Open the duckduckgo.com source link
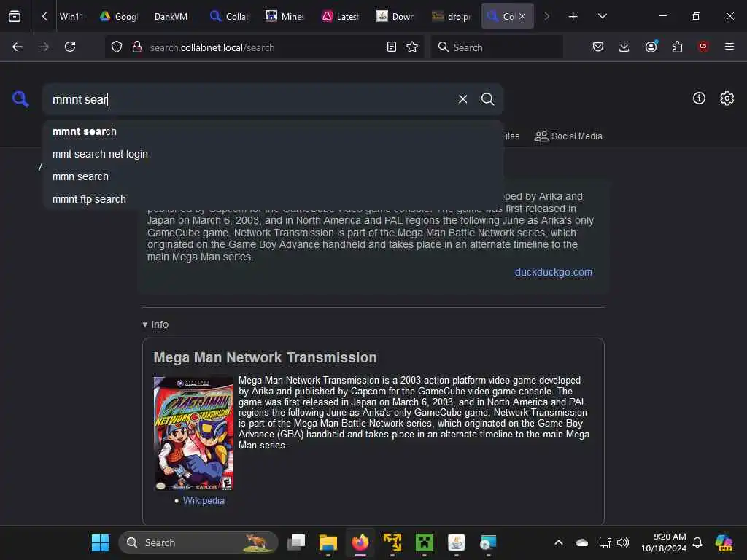This screenshot has height=560, width=747. [x=553, y=272]
